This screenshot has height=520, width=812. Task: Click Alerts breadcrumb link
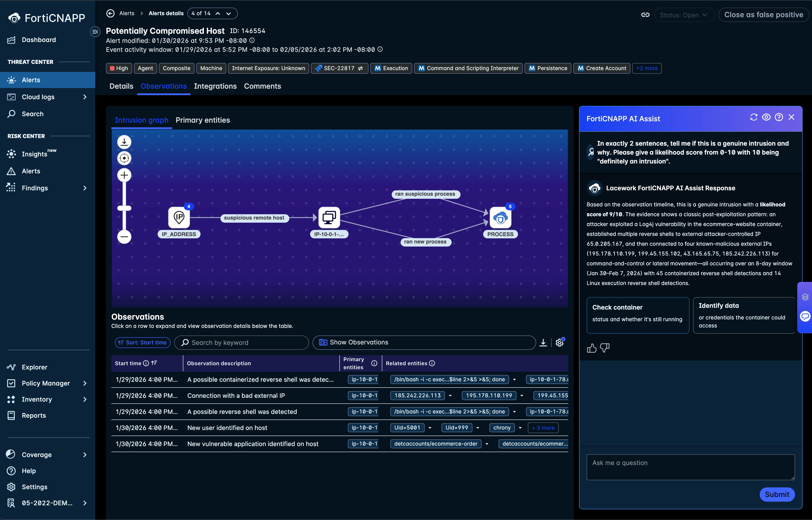pos(127,13)
